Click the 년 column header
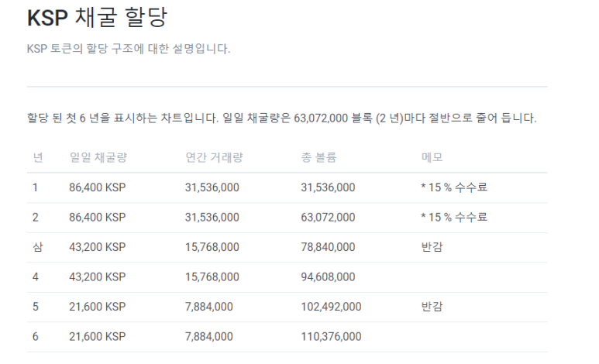The width and height of the screenshot is (599, 364). [x=37, y=157]
